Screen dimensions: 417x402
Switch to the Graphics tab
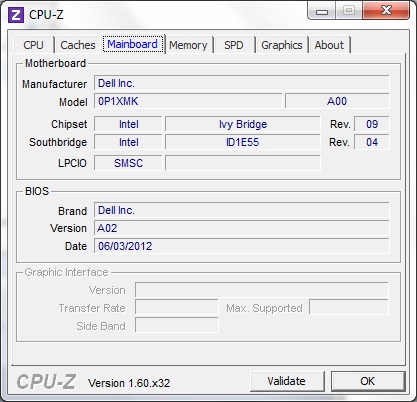[x=282, y=45]
